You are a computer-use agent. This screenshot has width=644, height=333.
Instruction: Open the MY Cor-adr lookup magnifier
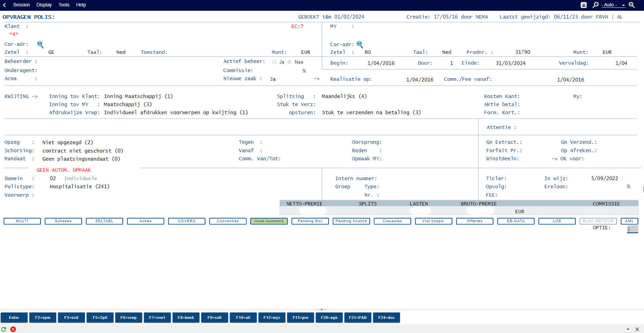click(x=360, y=44)
